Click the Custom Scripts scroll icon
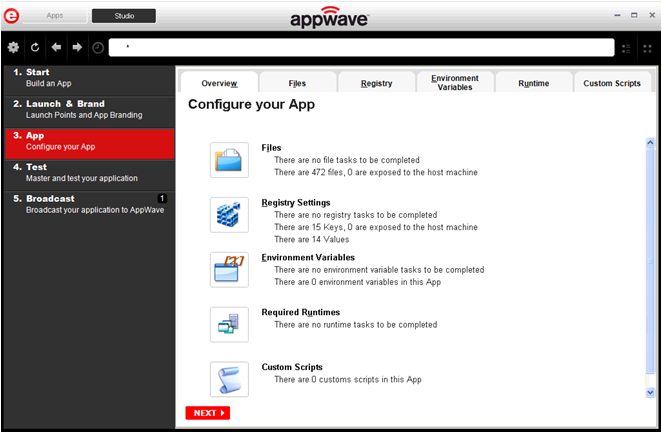 (x=229, y=379)
